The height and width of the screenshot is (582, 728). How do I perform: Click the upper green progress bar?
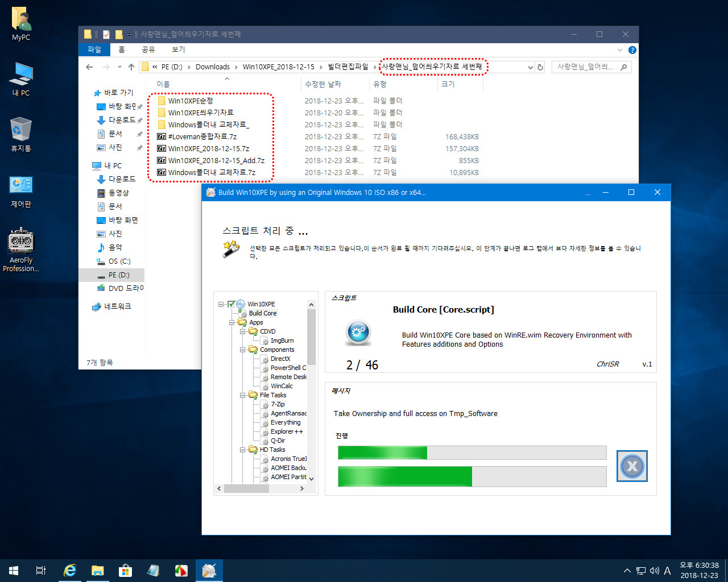pyautogui.click(x=472, y=452)
